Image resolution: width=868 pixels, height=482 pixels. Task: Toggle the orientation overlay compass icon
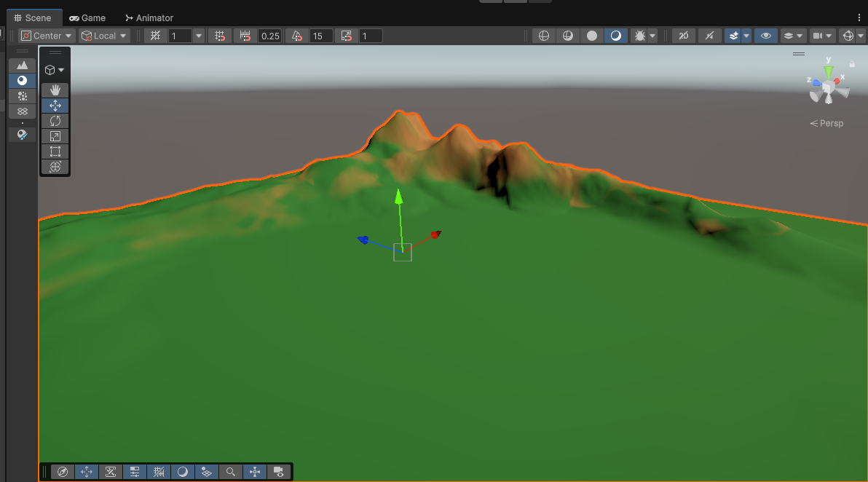[x=63, y=472]
